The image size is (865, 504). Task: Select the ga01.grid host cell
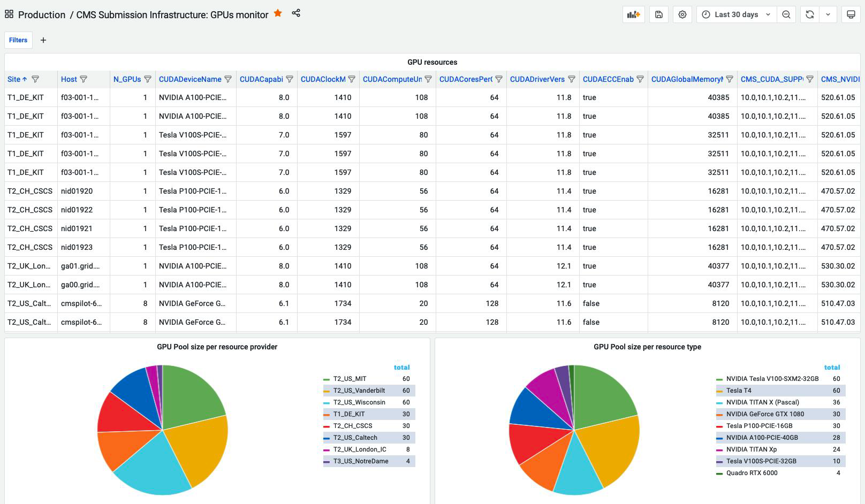[x=84, y=266]
